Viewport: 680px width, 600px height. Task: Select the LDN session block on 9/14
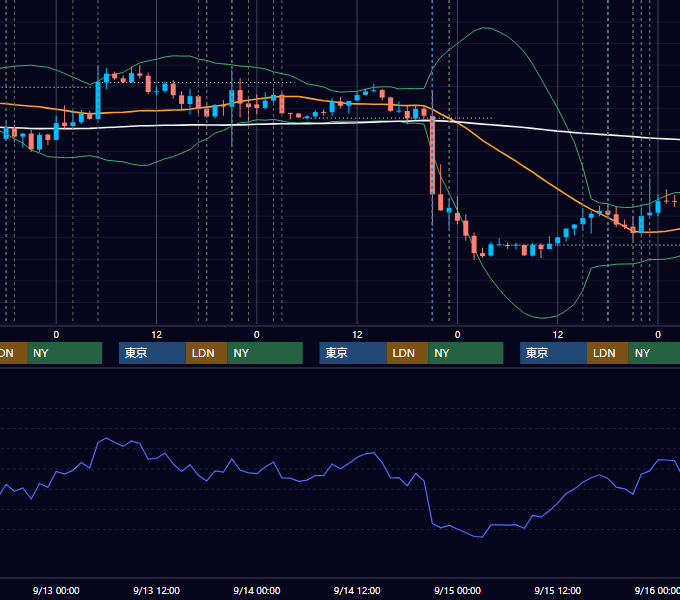[x=407, y=353]
